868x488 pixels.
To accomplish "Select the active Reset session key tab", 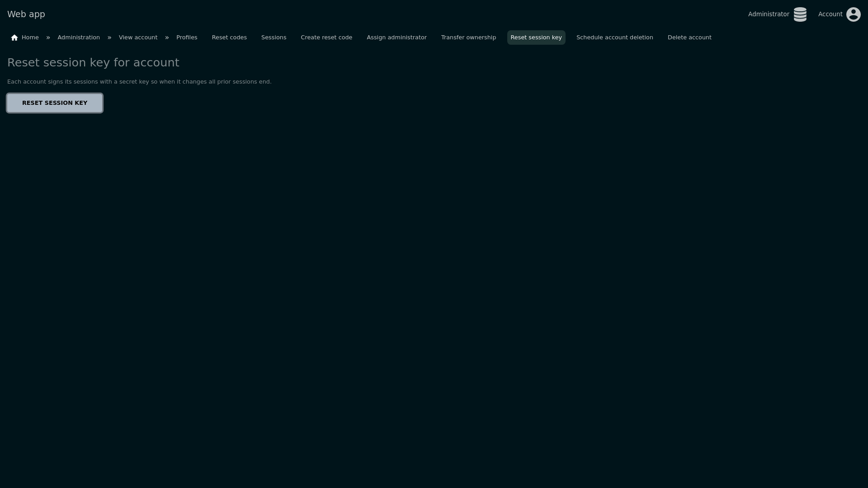I will pyautogui.click(x=536, y=38).
